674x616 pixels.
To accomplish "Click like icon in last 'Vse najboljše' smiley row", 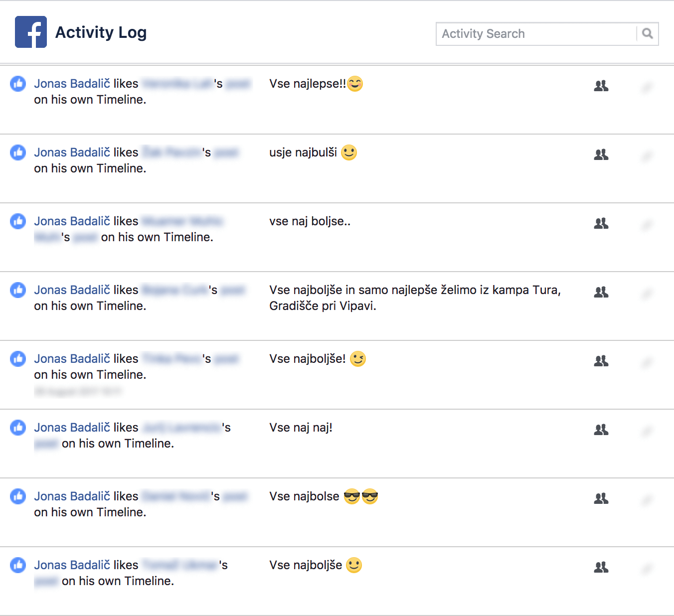I will coord(18,565).
